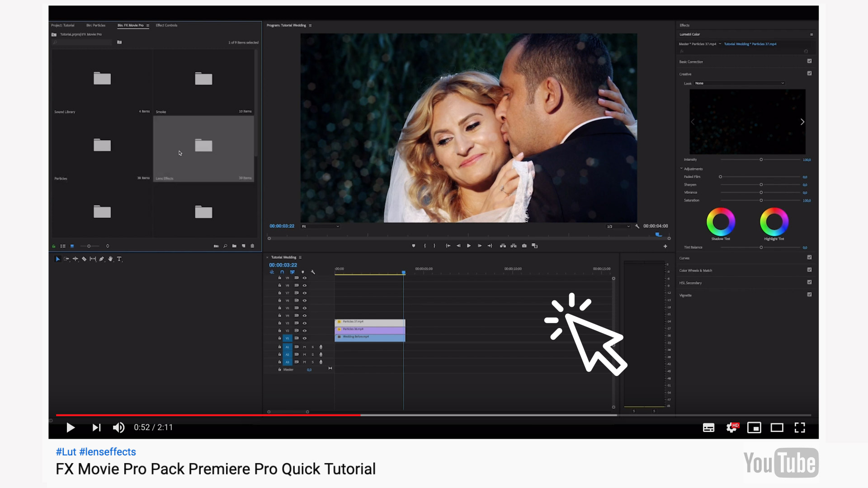Select the Slip tool
Image resolution: width=868 pixels, height=488 pixels.
coord(93,259)
